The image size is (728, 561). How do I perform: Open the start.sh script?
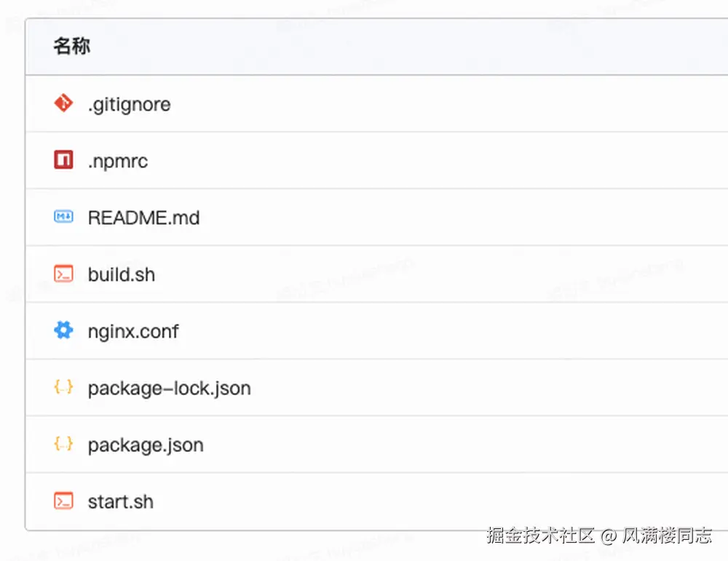[x=120, y=502]
